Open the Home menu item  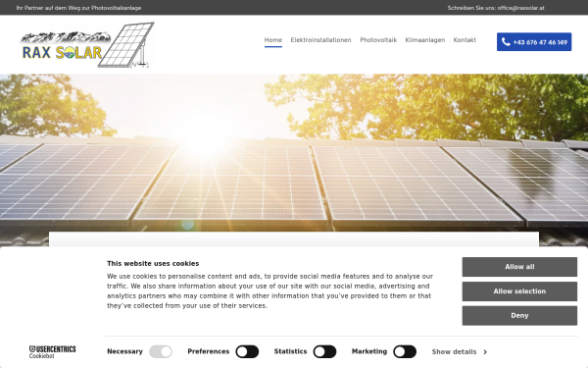click(x=273, y=40)
